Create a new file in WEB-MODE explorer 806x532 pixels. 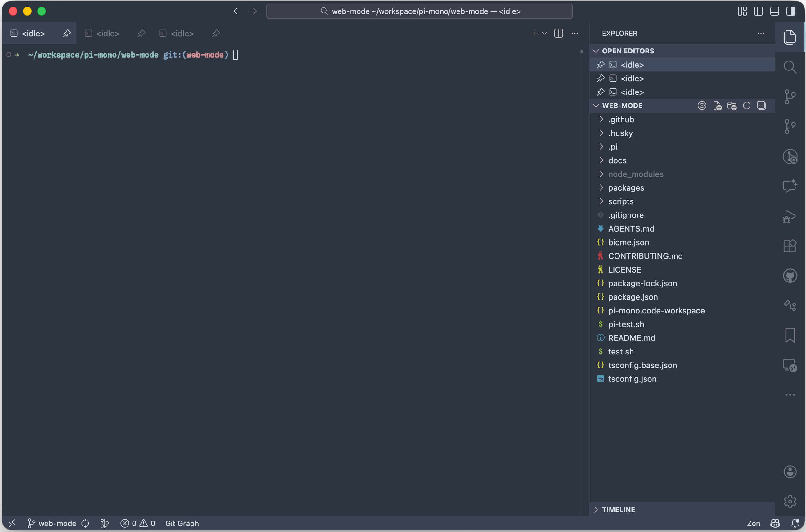[x=718, y=106]
